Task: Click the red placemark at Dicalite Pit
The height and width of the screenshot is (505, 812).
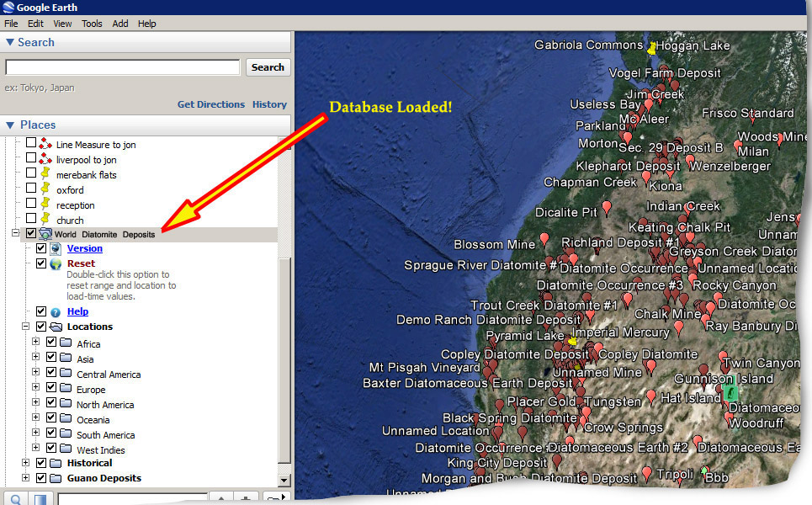Action: tap(607, 208)
